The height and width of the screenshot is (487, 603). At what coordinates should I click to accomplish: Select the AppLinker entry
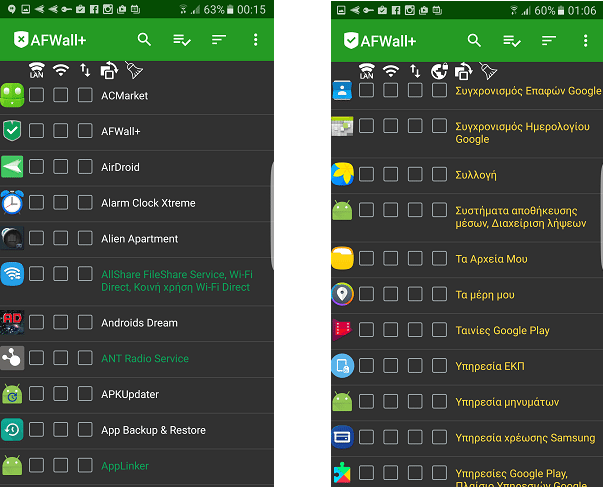[x=125, y=466]
